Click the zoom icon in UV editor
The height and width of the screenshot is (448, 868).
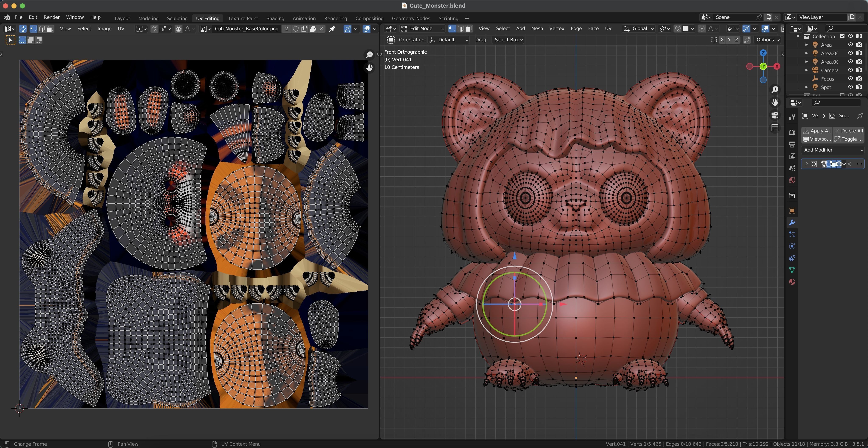tap(369, 54)
